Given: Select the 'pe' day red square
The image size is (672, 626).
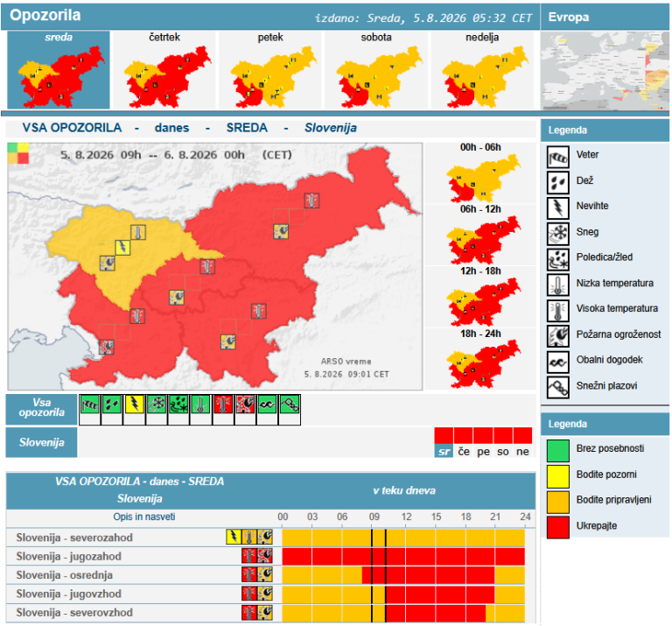Looking at the screenshot, I should click(483, 435).
